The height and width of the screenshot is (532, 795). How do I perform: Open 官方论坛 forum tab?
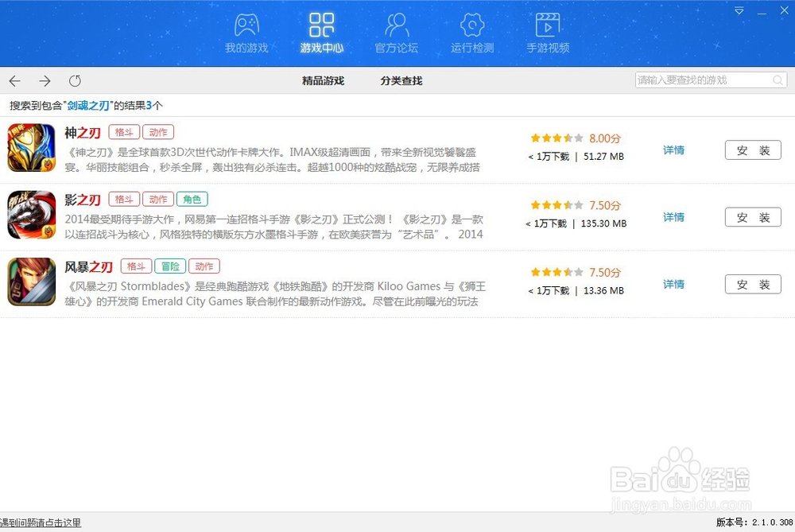397,33
